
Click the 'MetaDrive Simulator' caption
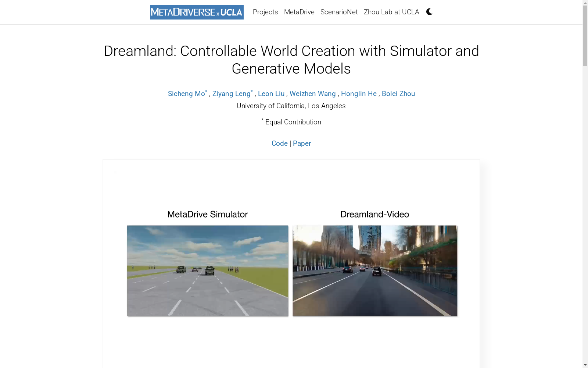point(208,214)
